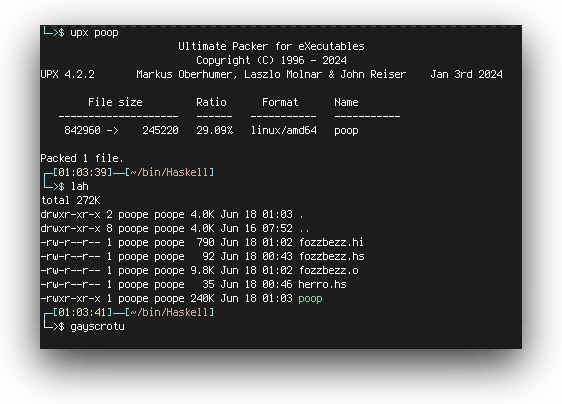Click the linux/amd64 format value

[x=284, y=130]
